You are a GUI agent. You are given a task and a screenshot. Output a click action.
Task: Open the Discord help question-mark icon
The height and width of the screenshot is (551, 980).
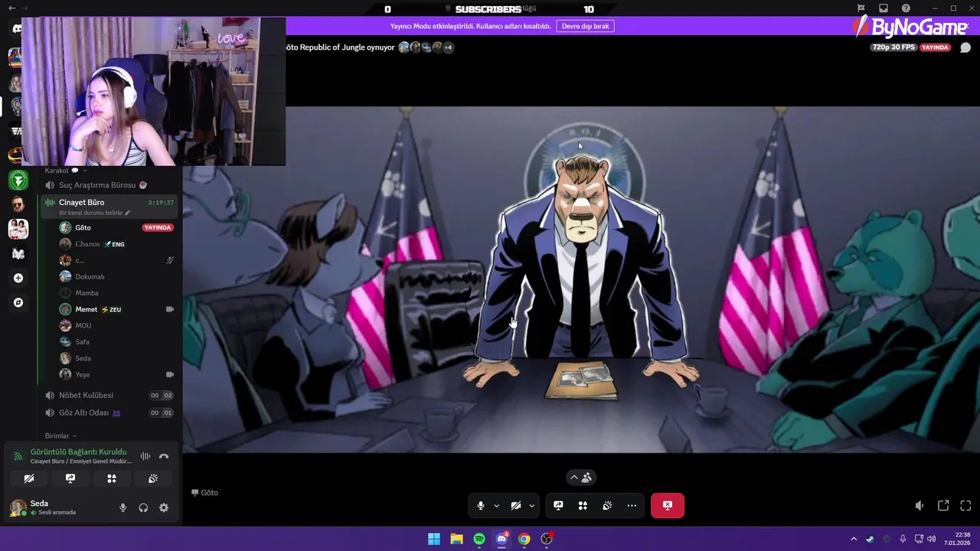(x=906, y=8)
